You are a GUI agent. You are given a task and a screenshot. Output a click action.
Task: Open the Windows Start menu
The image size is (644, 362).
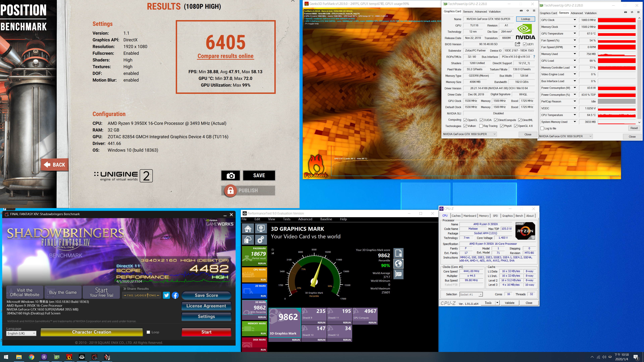pyautogui.click(x=6, y=357)
